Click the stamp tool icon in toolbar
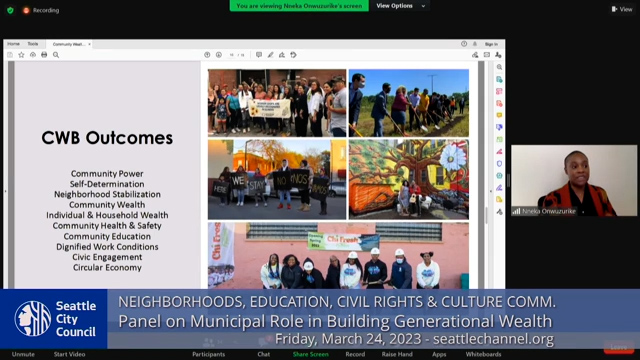Viewport: 640px width, 360px height. click(x=293, y=55)
